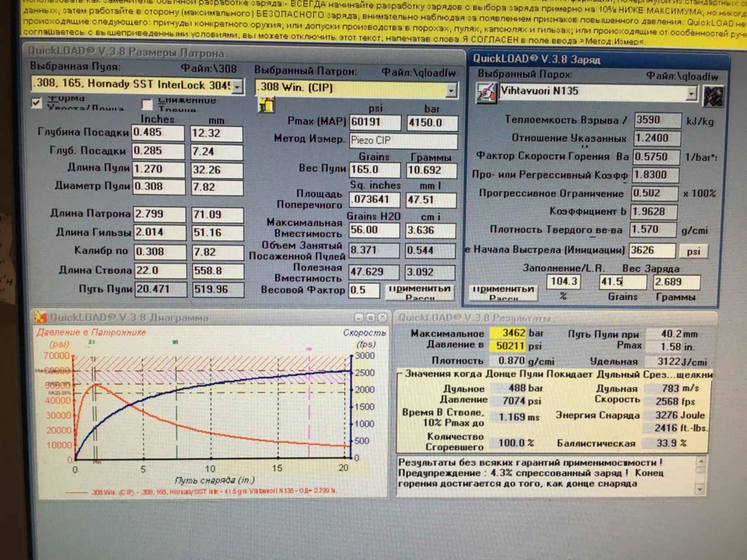747x560 pixels.
Task: Click the Метод Измер. field Piezo CIP
Action: pyautogui.click(x=403, y=141)
